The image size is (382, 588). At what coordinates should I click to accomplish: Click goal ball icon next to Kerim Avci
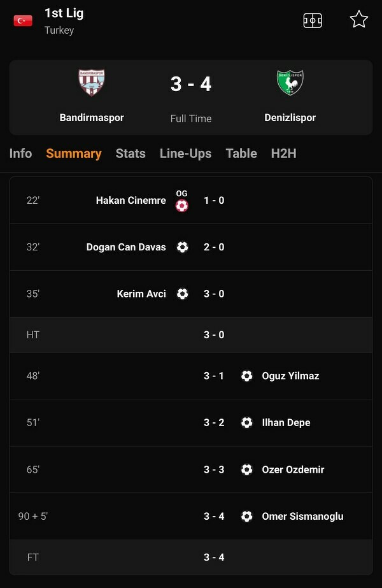coord(183,294)
